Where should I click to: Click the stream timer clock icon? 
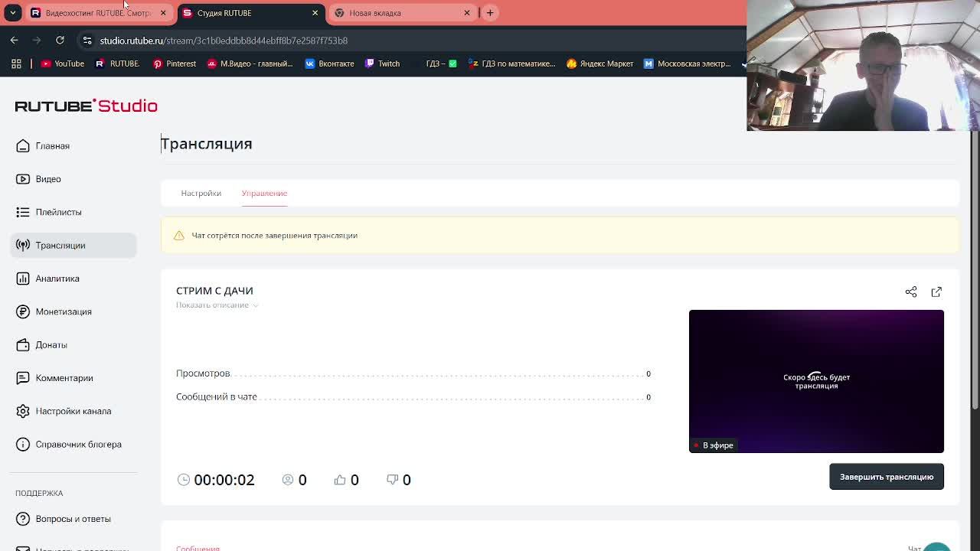tap(184, 480)
